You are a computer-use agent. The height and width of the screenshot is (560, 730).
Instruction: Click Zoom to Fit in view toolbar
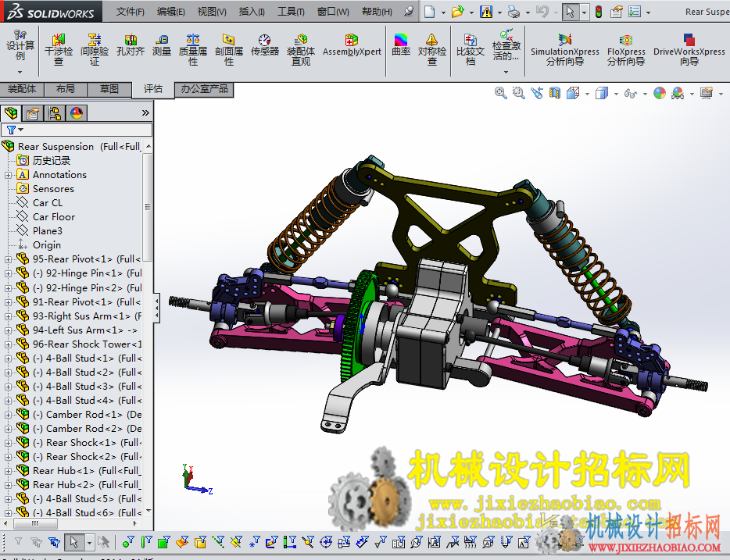500,93
